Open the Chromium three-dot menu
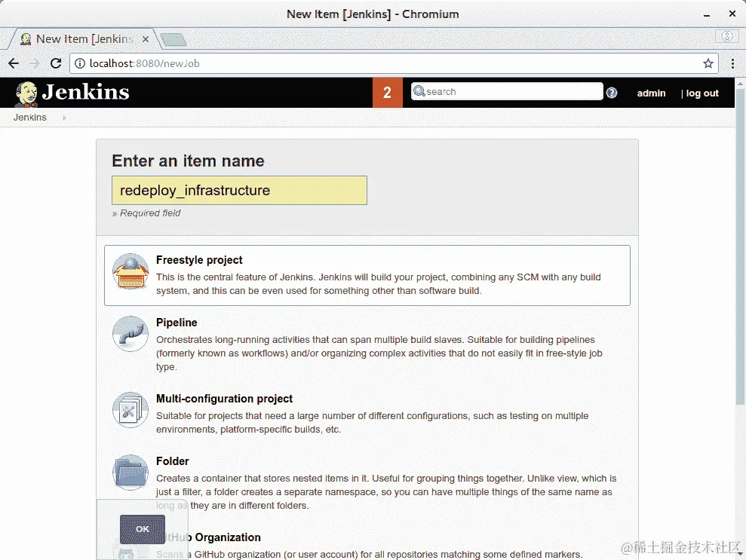 point(732,63)
